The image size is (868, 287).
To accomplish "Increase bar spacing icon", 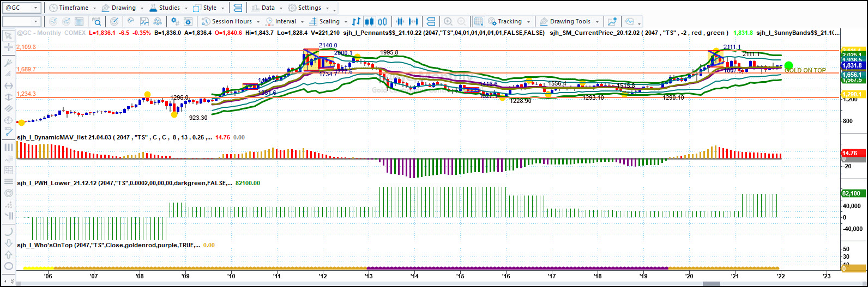I will [x=414, y=21].
